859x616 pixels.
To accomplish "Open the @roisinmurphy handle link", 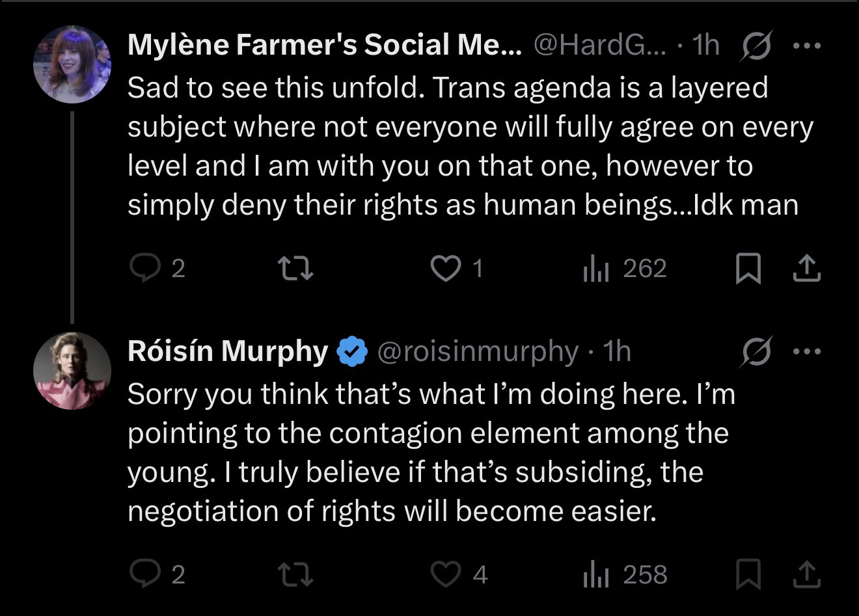I will coord(477,351).
